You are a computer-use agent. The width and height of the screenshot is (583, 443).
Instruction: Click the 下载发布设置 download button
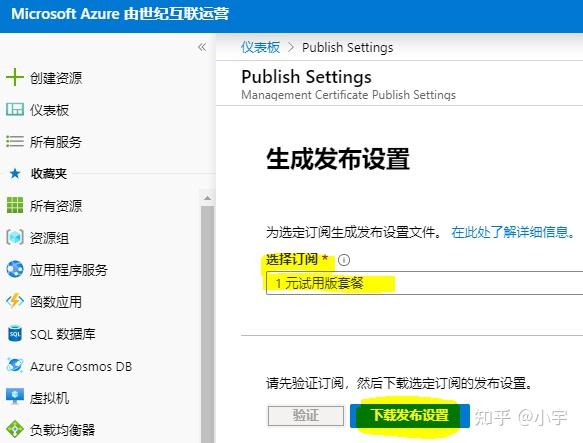410,415
